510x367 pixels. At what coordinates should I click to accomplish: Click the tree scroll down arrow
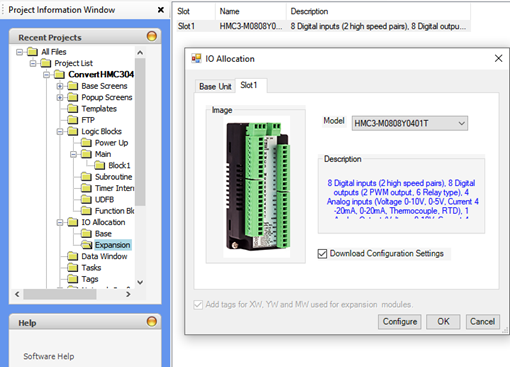point(140,282)
